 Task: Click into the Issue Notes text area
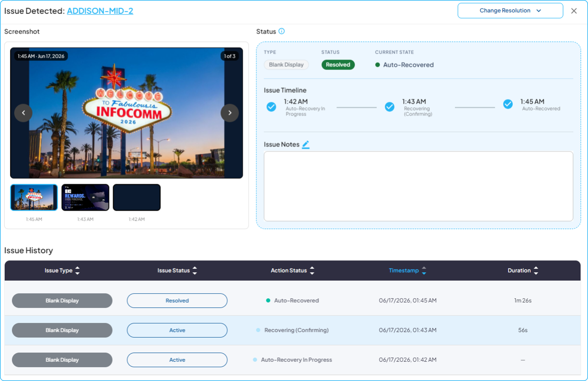point(418,186)
